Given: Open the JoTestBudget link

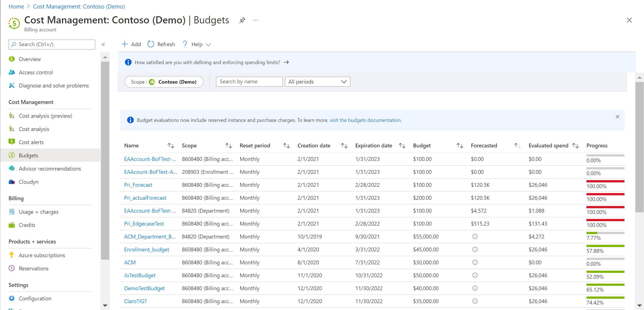Looking at the screenshot, I should tap(140, 275).
